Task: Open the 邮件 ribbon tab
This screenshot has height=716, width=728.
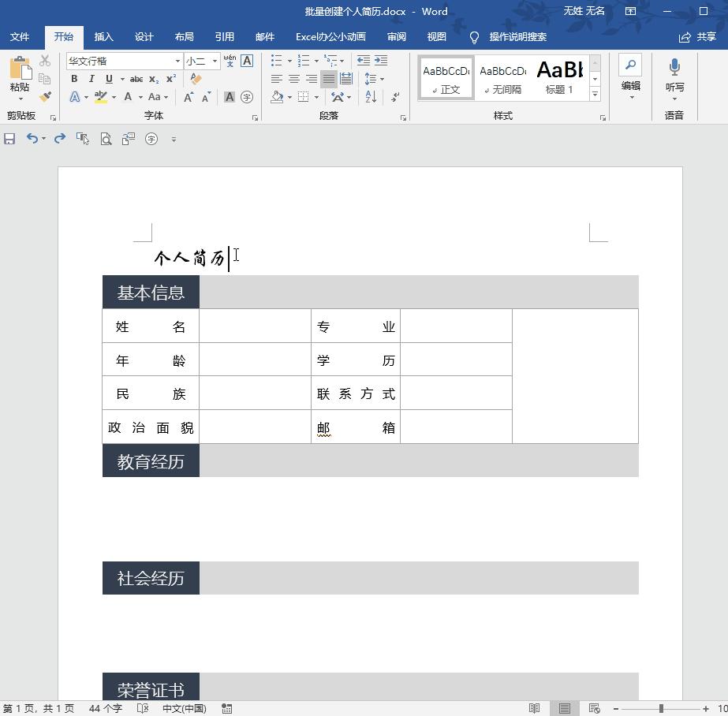Action: (265, 36)
